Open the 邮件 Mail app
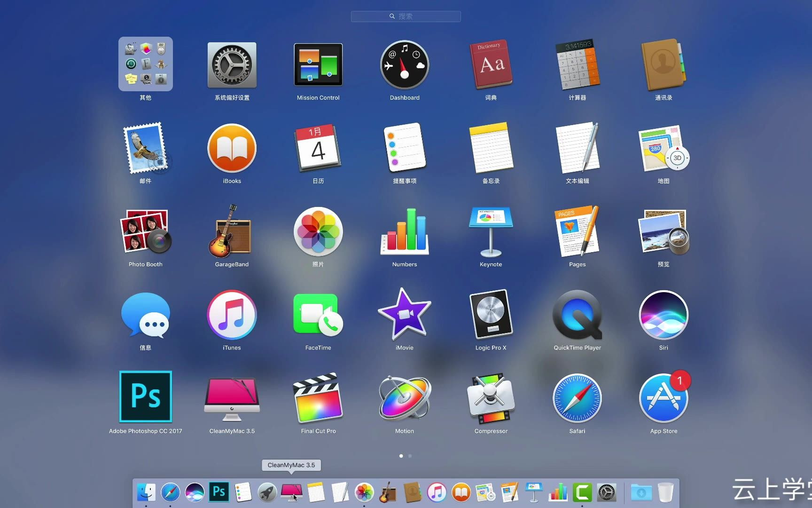This screenshot has height=508, width=812. 145,148
